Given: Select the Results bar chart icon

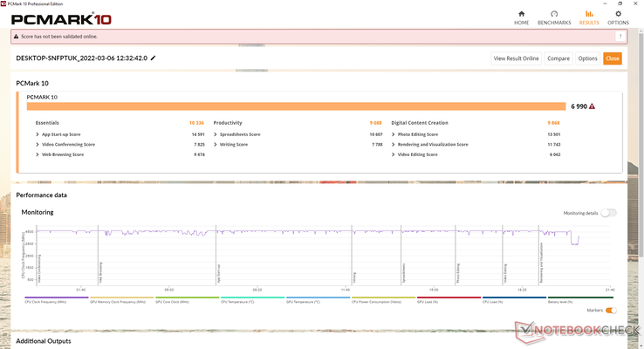Looking at the screenshot, I should (589, 14).
